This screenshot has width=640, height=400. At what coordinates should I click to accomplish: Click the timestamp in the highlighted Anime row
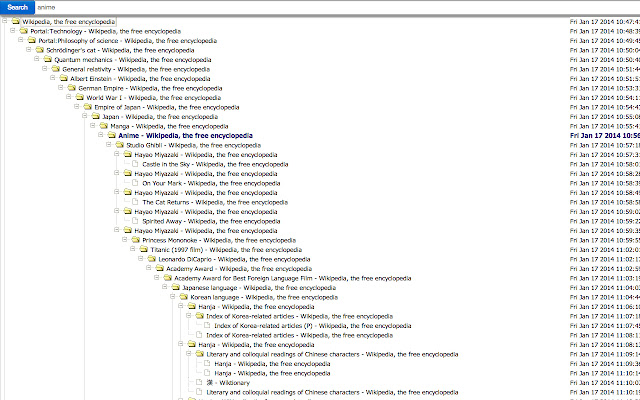[x=605, y=136]
